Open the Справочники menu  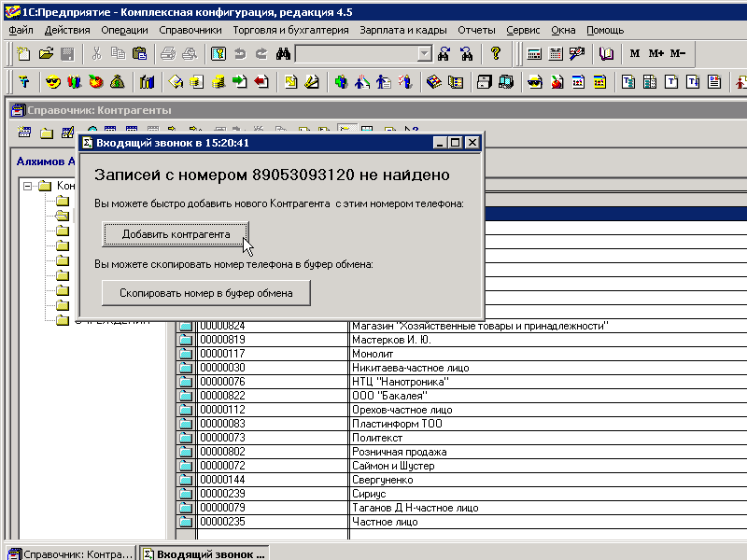tap(190, 30)
